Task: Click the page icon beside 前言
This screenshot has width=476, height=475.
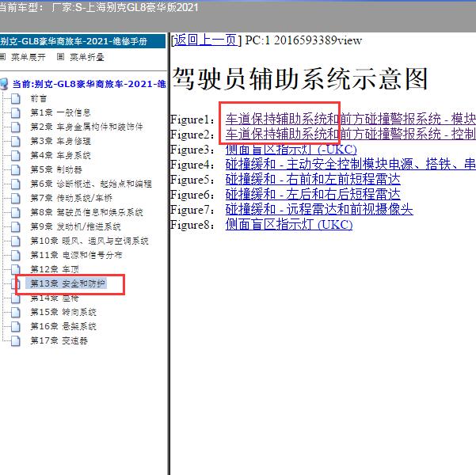Action: [16, 99]
